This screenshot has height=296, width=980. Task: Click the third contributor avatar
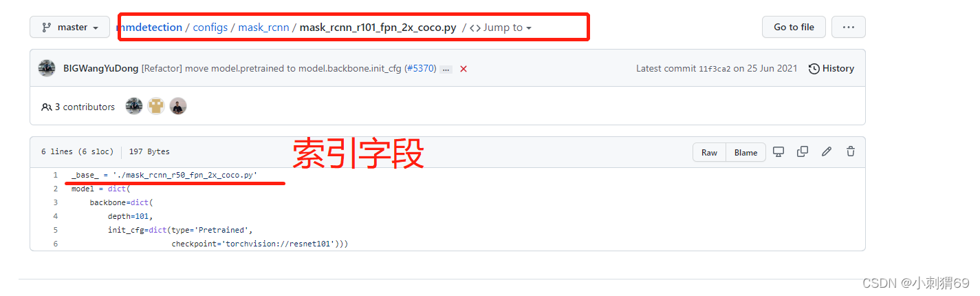click(178, 106)
